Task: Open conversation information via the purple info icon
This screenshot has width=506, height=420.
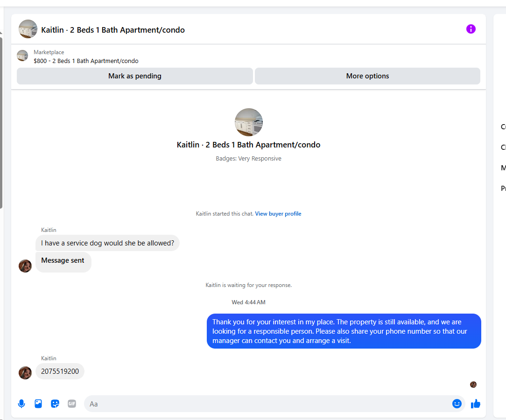Action: coord(471,29)
